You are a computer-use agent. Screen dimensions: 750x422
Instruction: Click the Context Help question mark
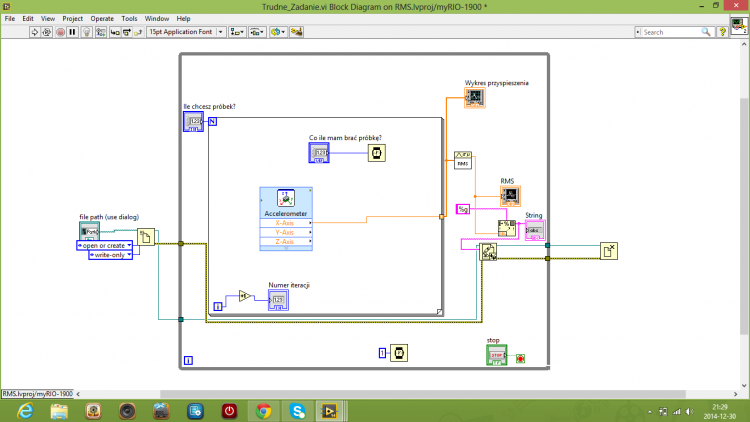point(722,32)
